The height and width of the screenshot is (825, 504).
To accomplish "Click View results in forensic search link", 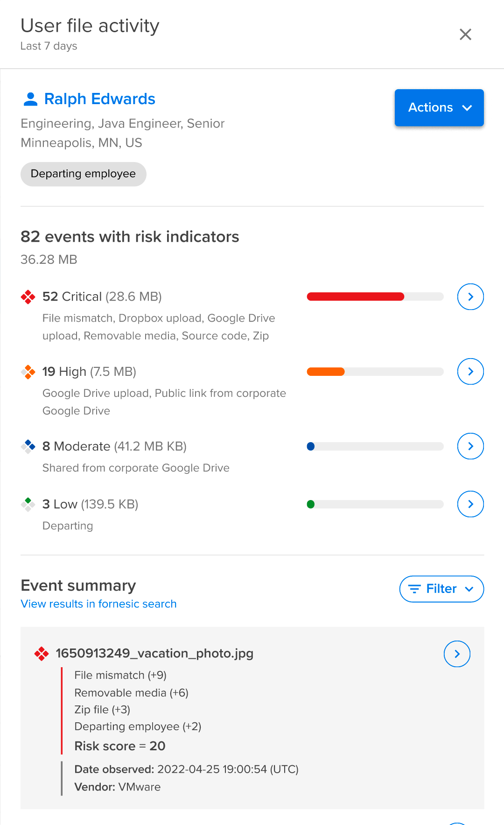I will tap(98, 604).
